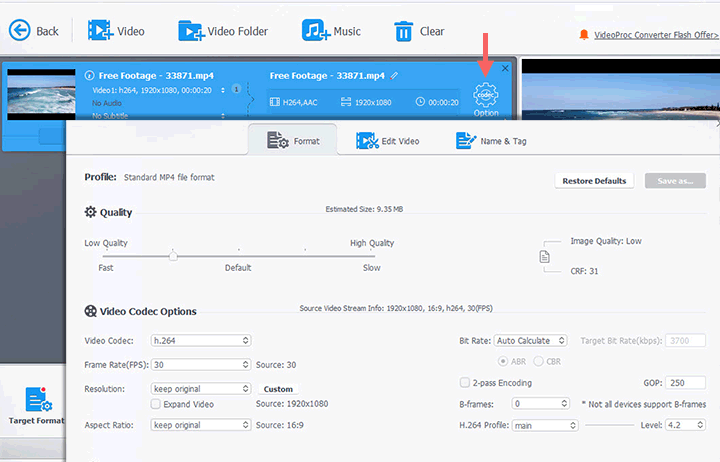Click the add Video Folder icon

[190, 31]
